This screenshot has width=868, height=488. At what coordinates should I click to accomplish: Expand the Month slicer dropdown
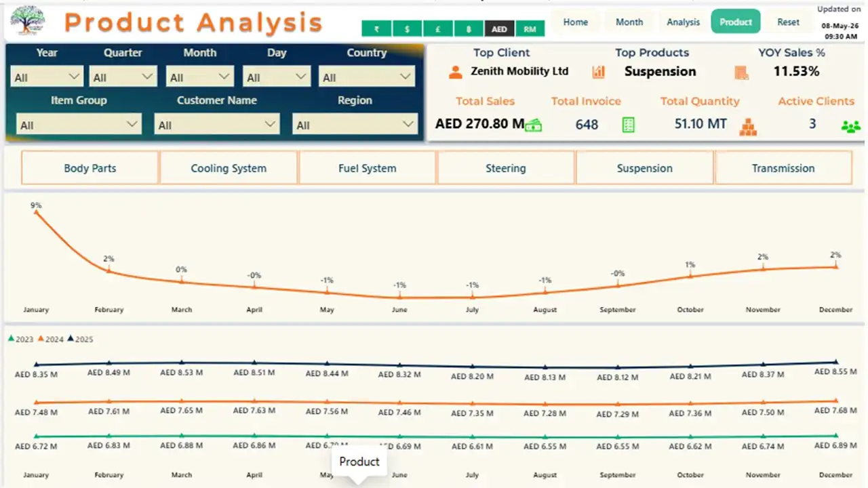(200, 77)
